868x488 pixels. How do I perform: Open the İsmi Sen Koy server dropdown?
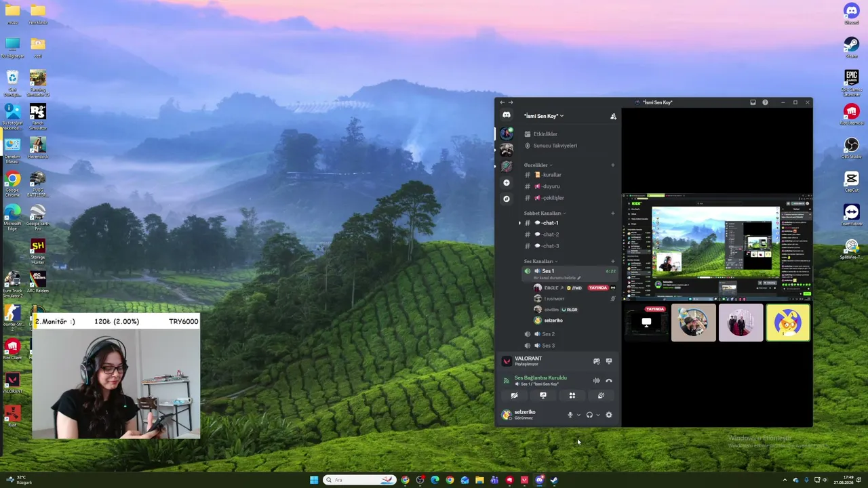click(x=544, y=116)
